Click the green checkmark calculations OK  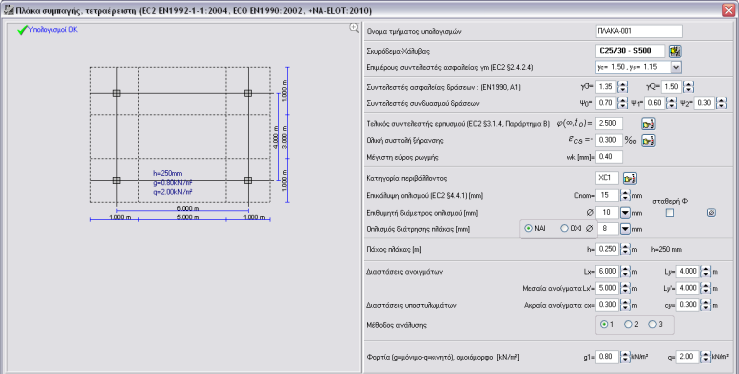tap(22, 30)
